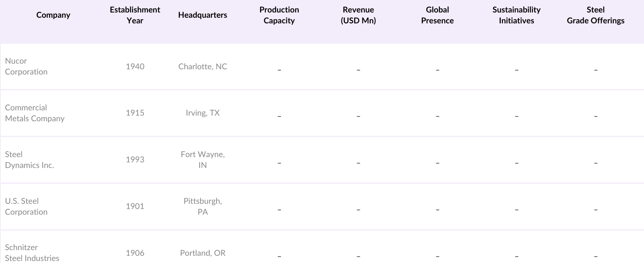The image size is (644, 263).
Task: Click establishment year 1906
Action: tap(135, 253)
